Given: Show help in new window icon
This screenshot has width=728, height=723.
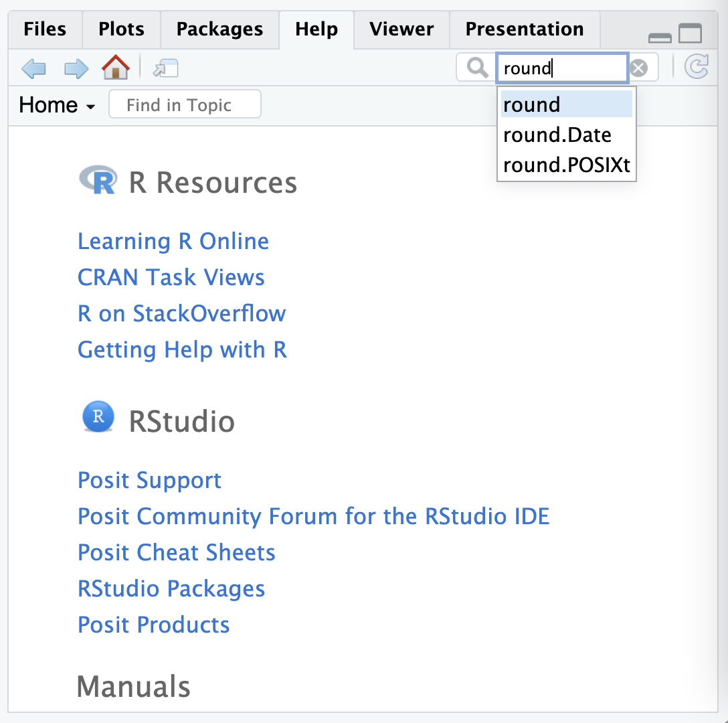Looking at the screenshot, I should 166,68.
